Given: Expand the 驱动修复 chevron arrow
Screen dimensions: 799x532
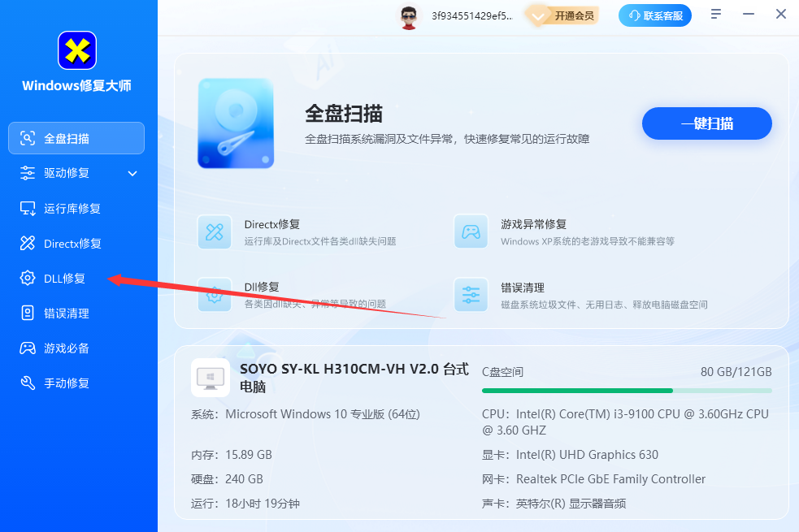Looking at the screenshot, I should [x=132, y=174].
